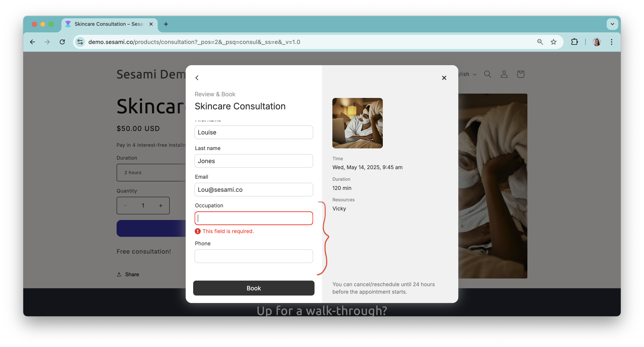Click the Book button
Viewport: 644px width, 347px height.
(x=254, y=288)
